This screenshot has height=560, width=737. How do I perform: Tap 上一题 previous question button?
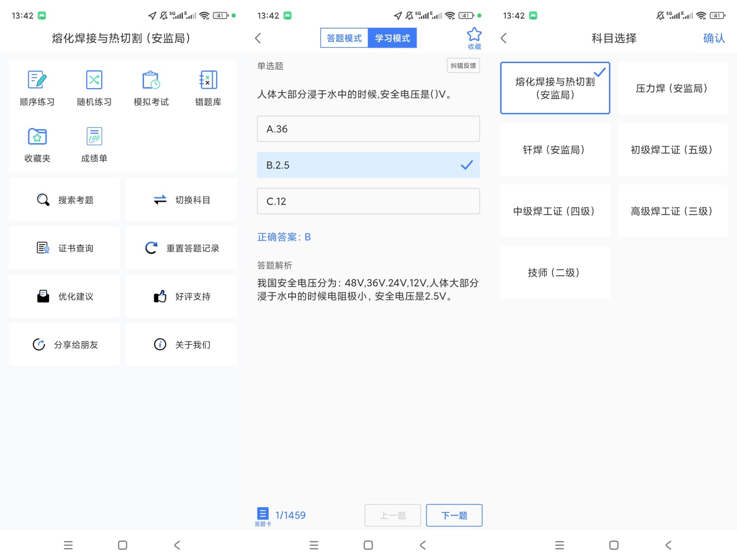(393, 515)
